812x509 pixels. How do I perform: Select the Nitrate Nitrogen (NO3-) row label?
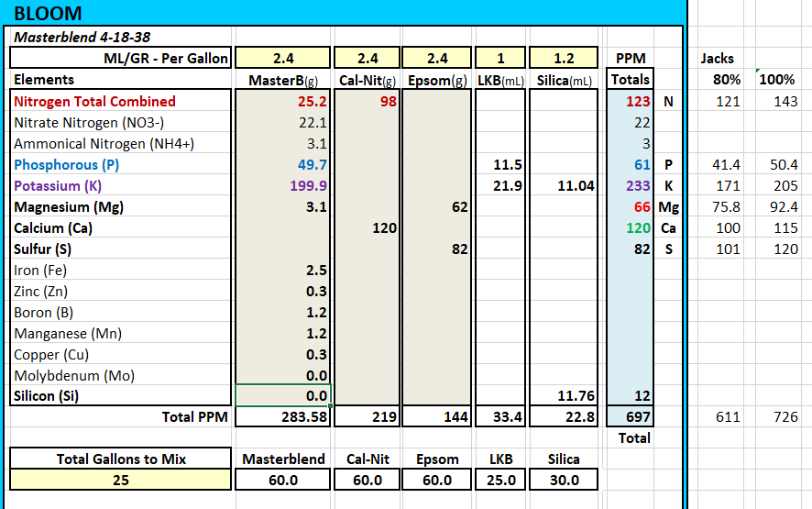tap(89, 122)
